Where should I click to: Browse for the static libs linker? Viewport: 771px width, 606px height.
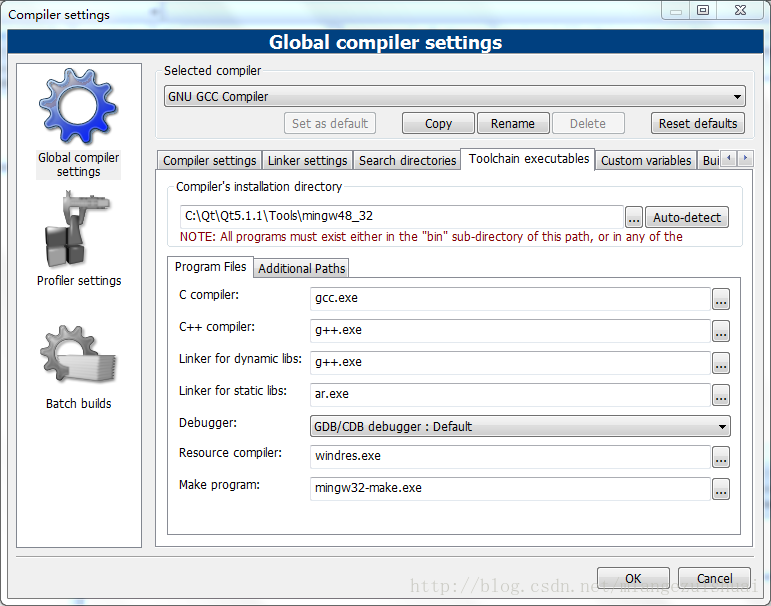click(x=721, y=395)
